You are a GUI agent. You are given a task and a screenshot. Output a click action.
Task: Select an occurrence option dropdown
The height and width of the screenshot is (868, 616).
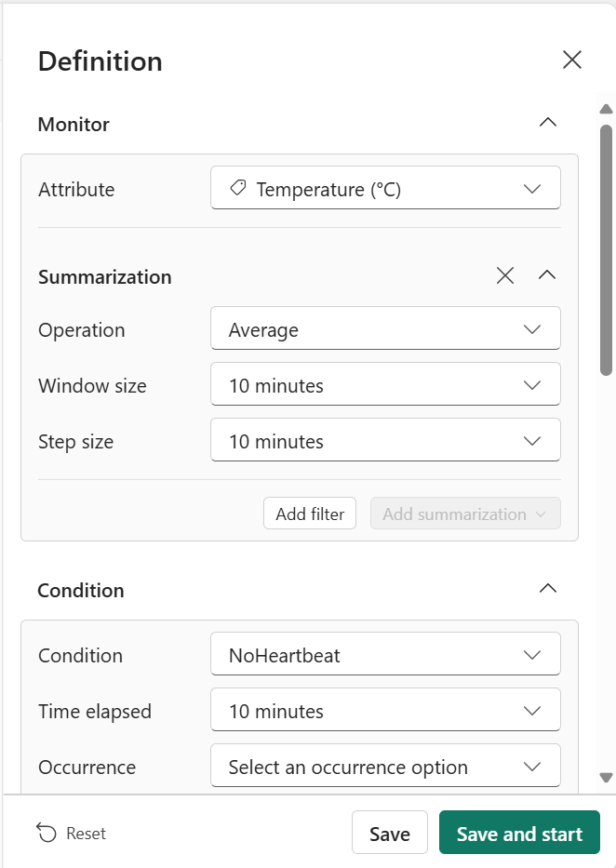click(385, 767)
